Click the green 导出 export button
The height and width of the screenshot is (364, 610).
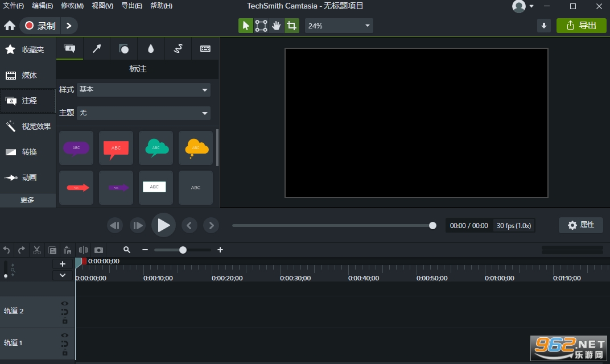581,26
